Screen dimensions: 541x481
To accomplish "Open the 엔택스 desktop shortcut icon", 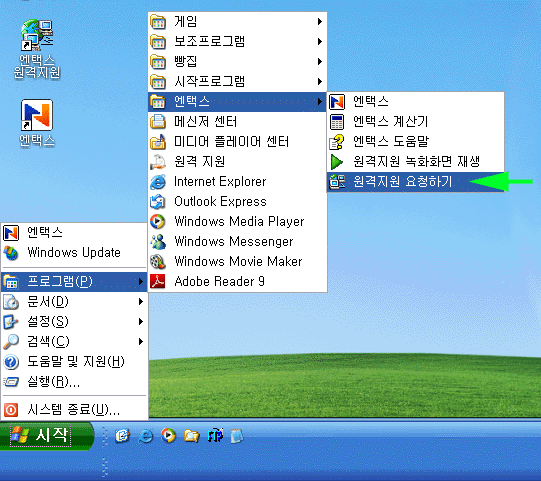I will click(37, 115).
